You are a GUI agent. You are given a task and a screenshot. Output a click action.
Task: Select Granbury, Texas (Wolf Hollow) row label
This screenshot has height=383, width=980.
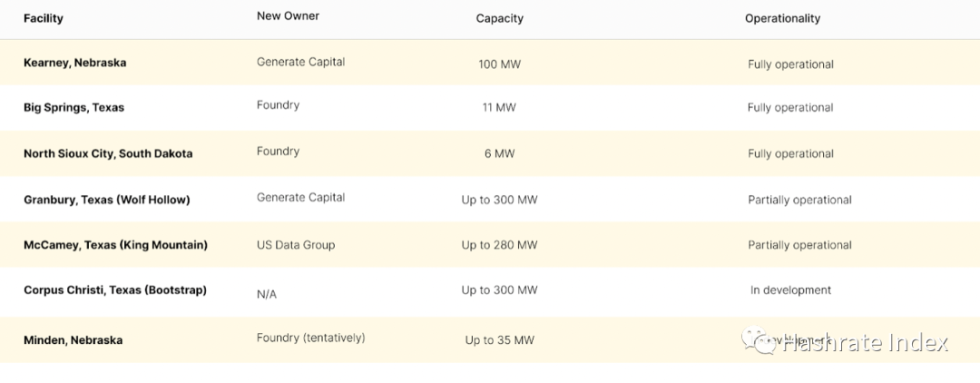(x=106, y=200)
